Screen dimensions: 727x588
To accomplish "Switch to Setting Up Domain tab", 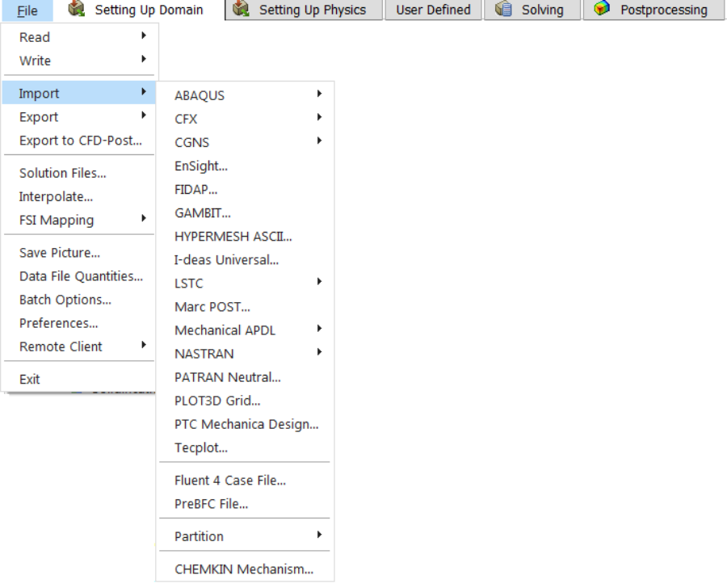I will click(x=139, y=10).
